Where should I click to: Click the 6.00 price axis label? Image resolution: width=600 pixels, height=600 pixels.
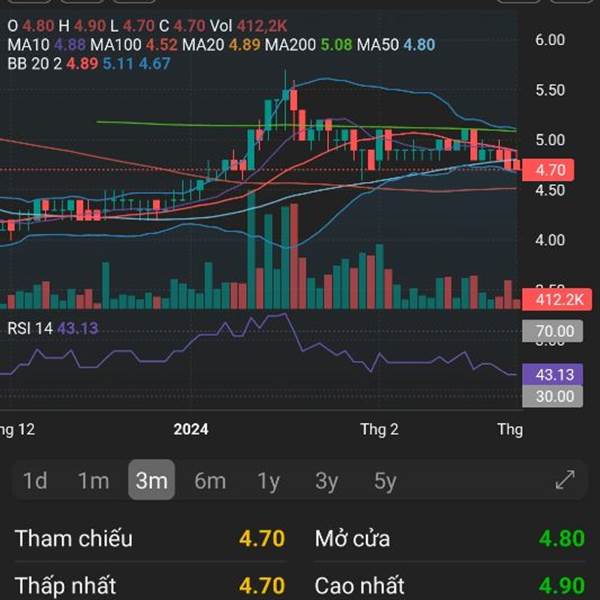point(550,40)
